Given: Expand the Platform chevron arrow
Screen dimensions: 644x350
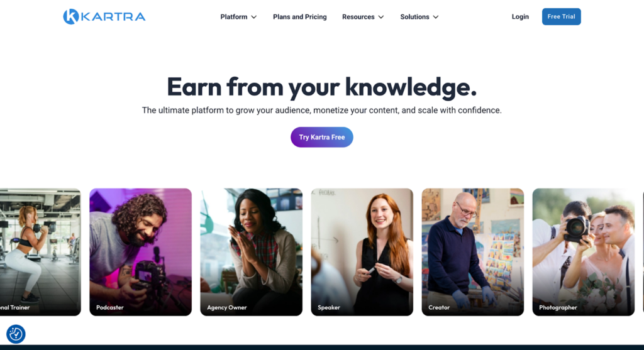Looking at the screenshot, I should coord(254,17).
